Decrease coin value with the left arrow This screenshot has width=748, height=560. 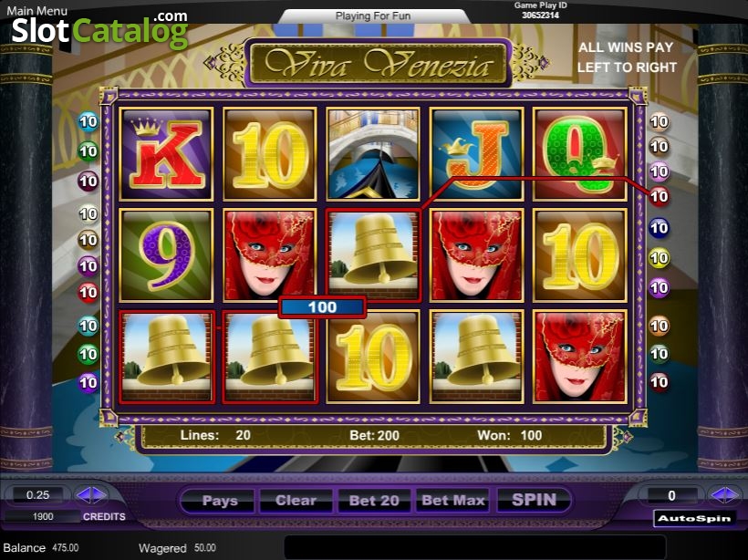tap(84, 495)
